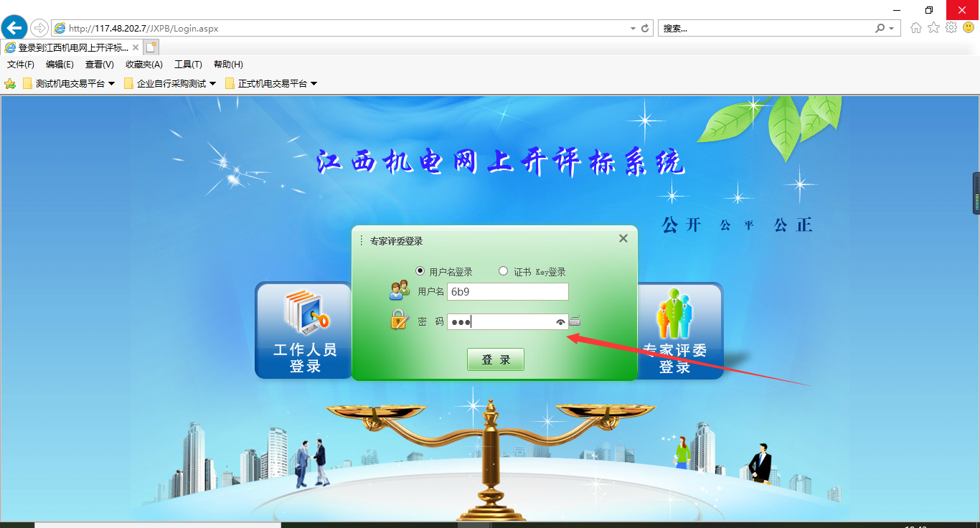
Task: Open the 帮助(H) menu
Action: click(228, 65)
